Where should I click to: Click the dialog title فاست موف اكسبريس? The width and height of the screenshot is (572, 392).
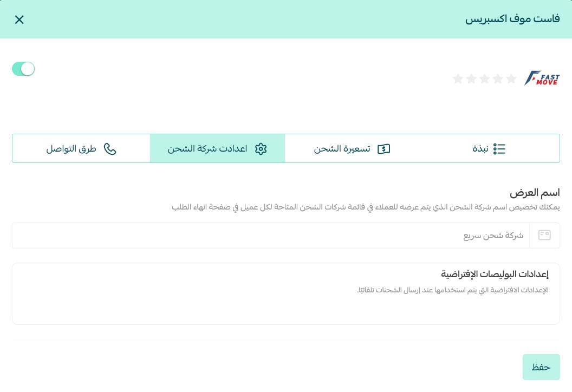click(x=512, y=19)
